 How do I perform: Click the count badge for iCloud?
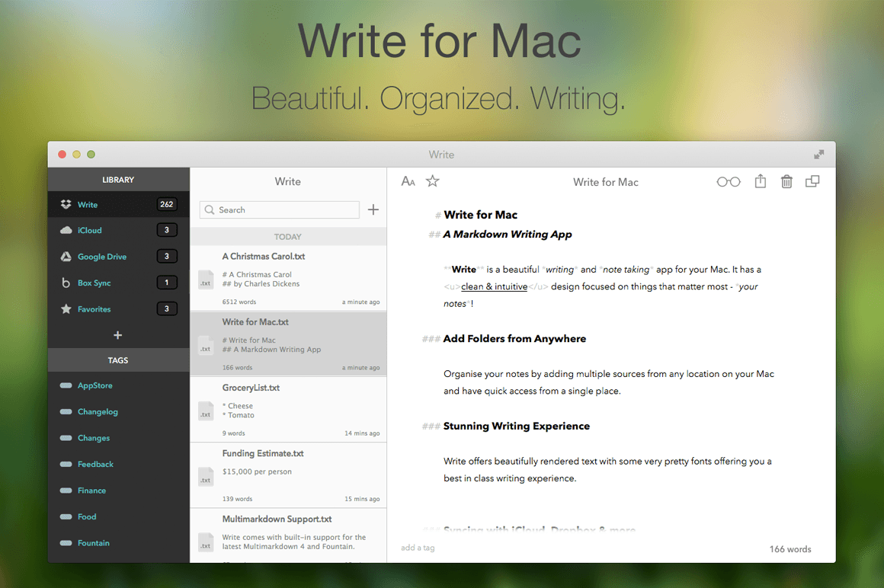pos(167,230)
